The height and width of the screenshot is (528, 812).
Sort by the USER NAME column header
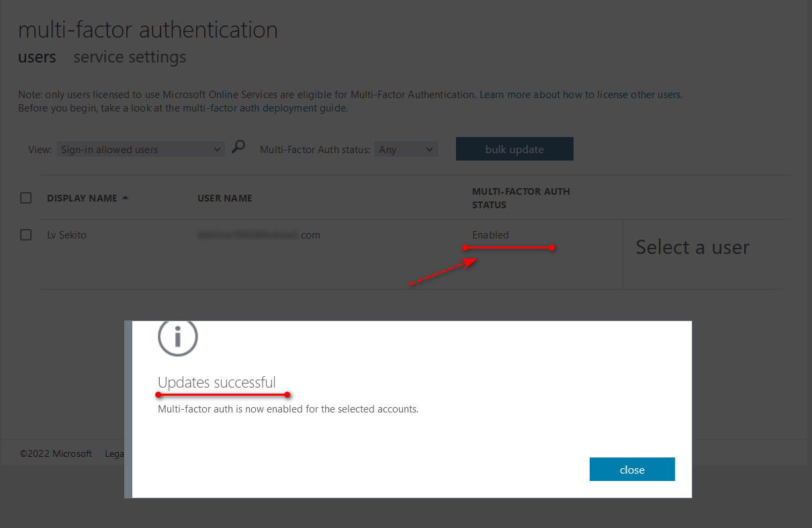(224, 197)
